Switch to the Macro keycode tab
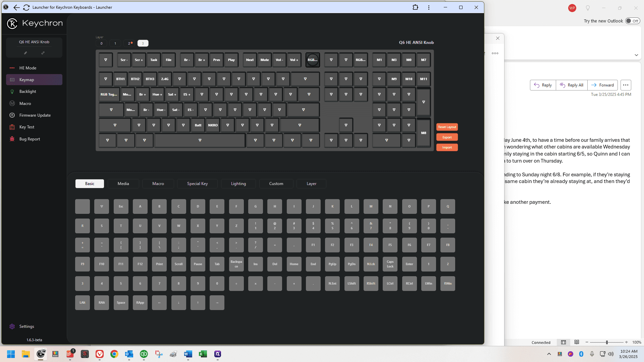The image size is (644, 362). (x=158, y=184)
